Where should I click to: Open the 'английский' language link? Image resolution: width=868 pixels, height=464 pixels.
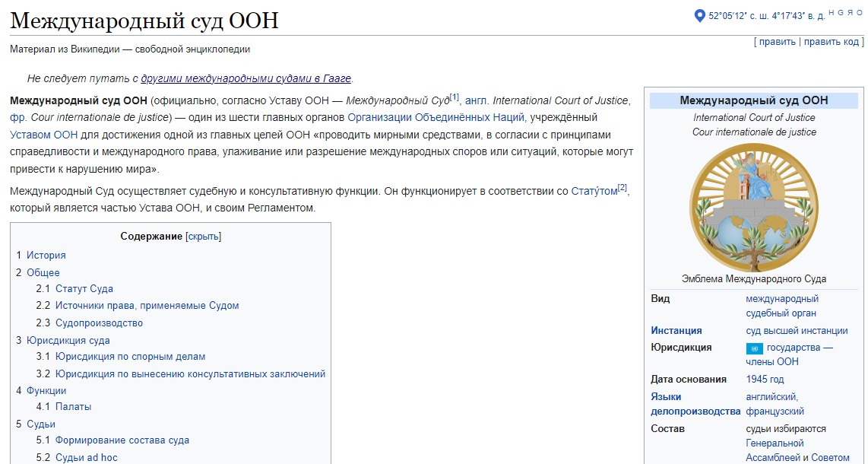[x=770, y=397]
